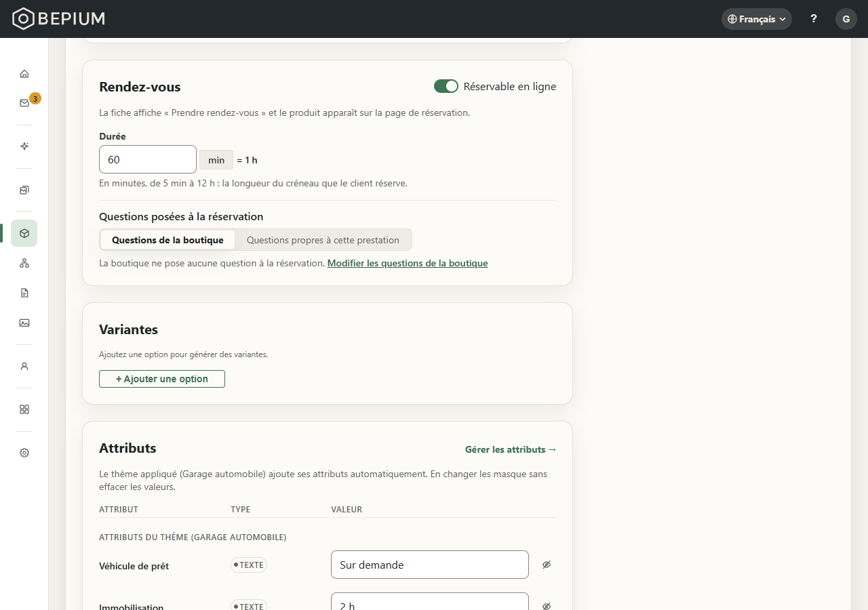Open the settings gear icon in sidebar
The height and width of the screenshot is (610, 868).
24,453
